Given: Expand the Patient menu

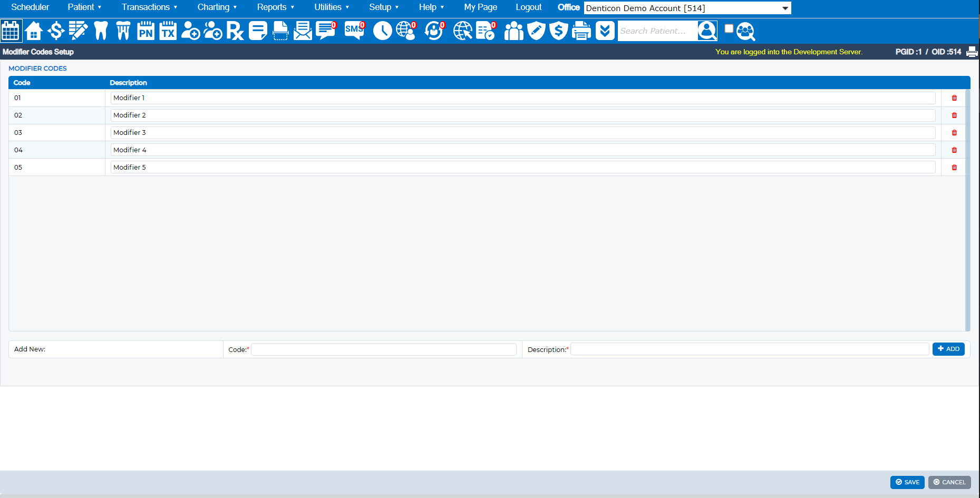Looking at the screenshot, I should 84,7.
